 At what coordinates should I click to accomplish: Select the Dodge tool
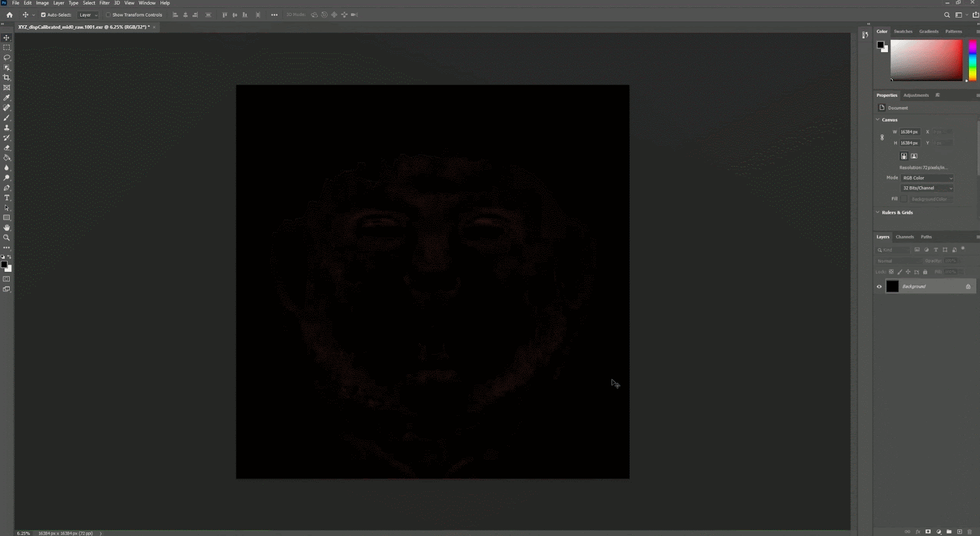click(x=7, y=178)
